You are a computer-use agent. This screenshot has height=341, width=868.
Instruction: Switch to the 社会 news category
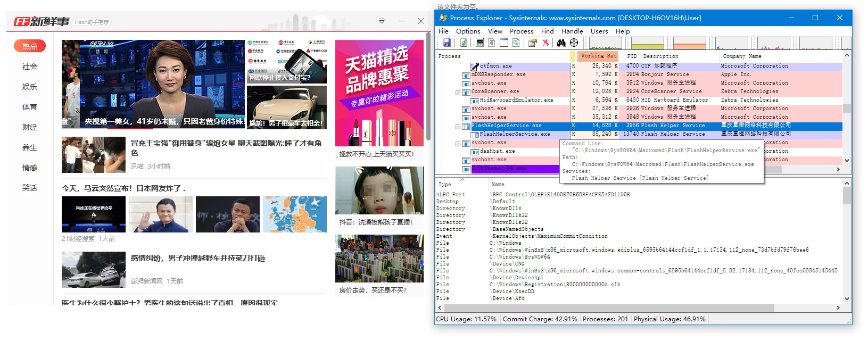(30, 66)
